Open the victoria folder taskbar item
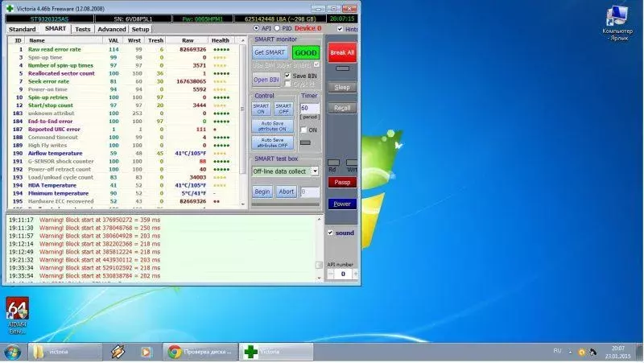Viewport: 644px width, 363px height. tap(65, 352)
